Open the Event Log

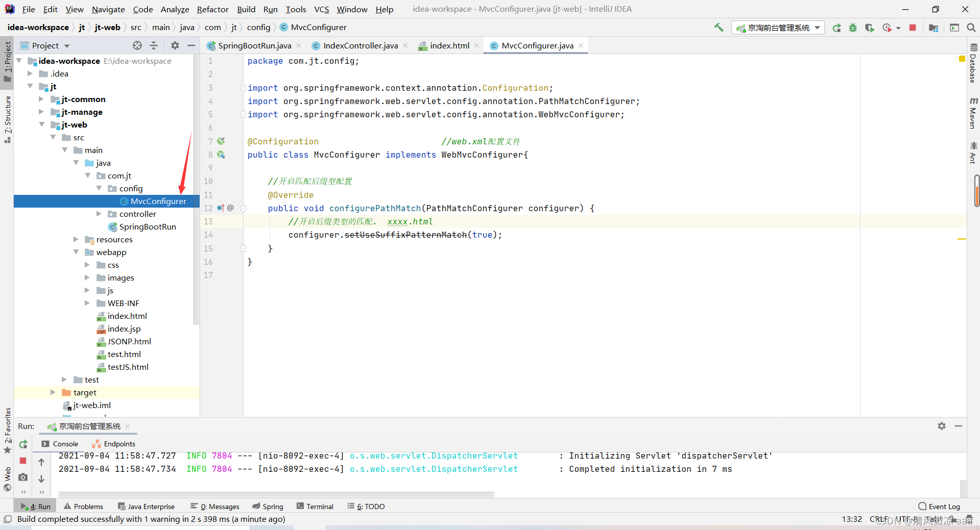[939, 507]
